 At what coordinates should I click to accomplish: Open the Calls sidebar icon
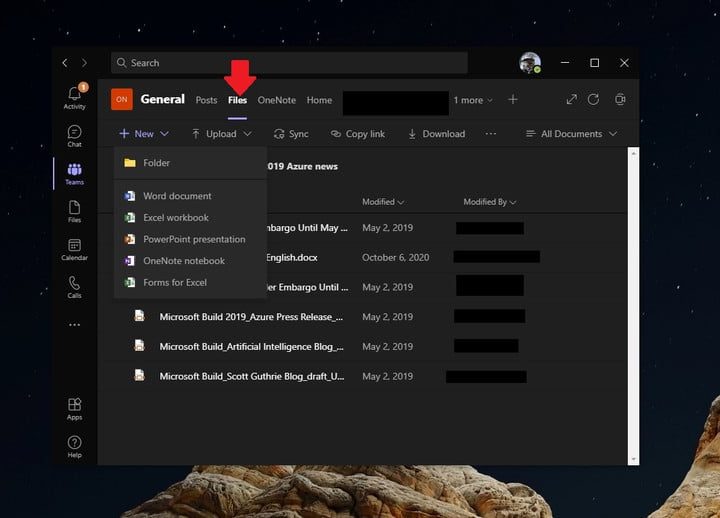click(x=74, y=287)
